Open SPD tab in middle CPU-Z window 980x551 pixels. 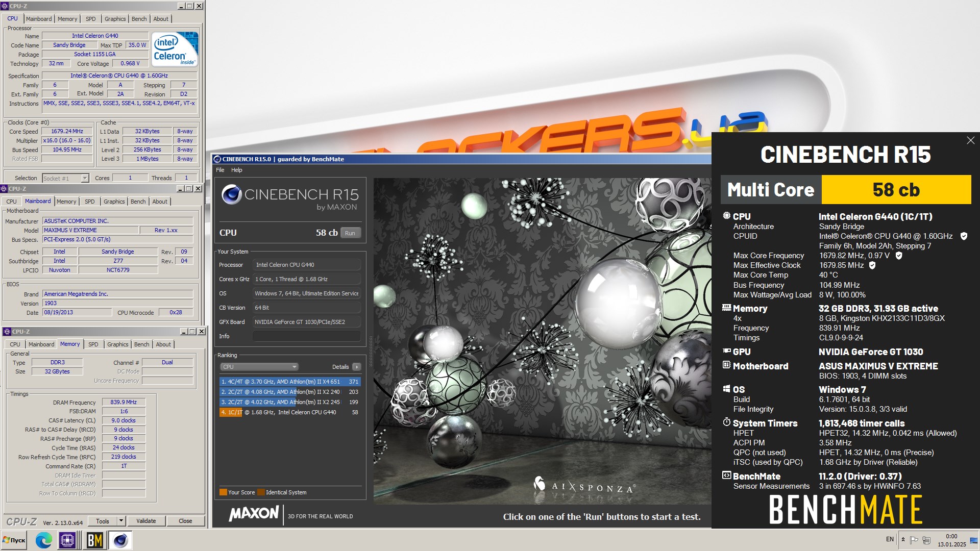tap(90, 202)
